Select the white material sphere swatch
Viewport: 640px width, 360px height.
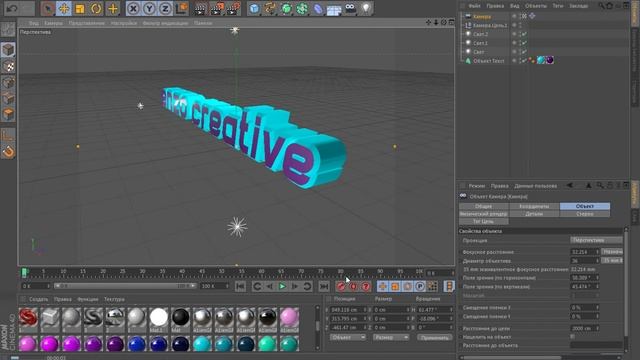tap(158, 318)
